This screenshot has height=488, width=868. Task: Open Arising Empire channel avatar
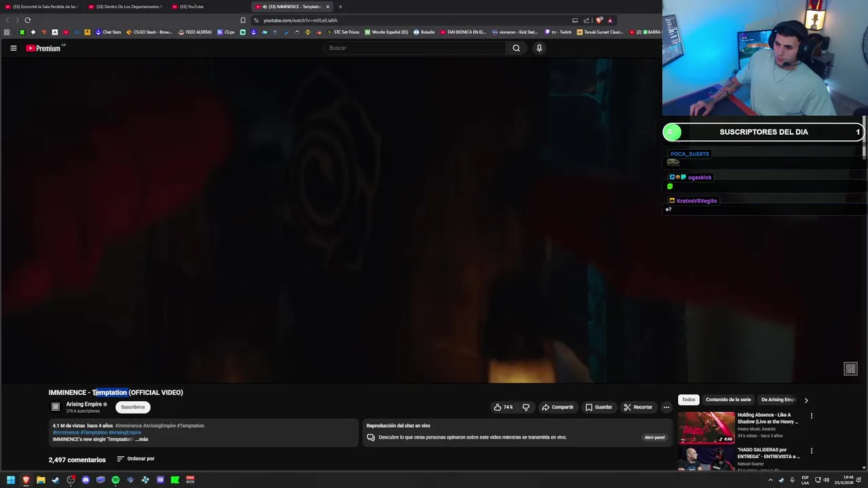pyautogui.click(x=56, y=407)
